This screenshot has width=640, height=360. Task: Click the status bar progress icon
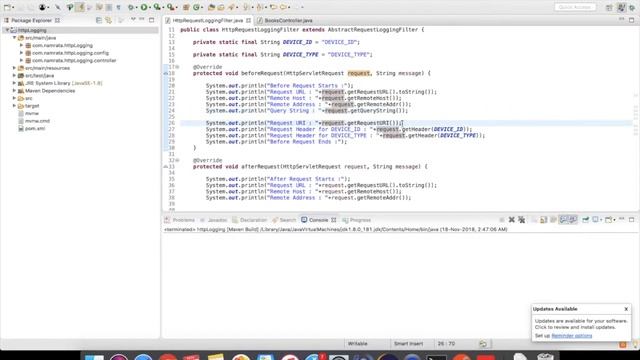click(x=483, y=344)
